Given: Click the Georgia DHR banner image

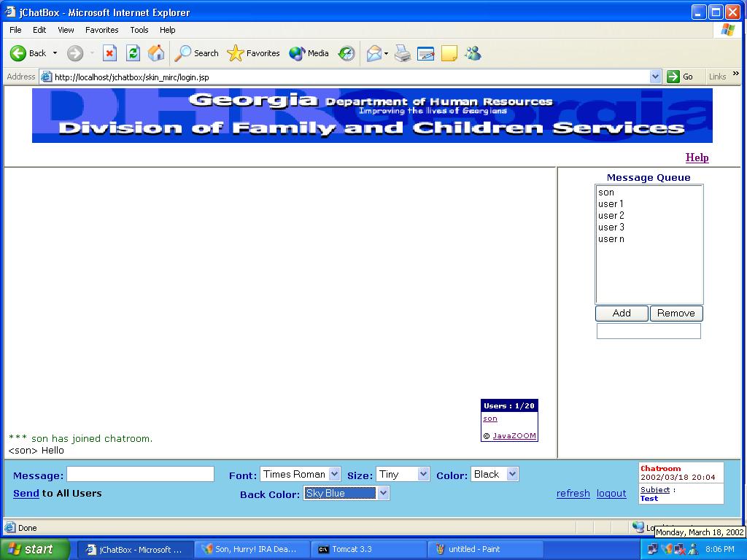Looking at the screenshot, I should click(x=372, y=115).
